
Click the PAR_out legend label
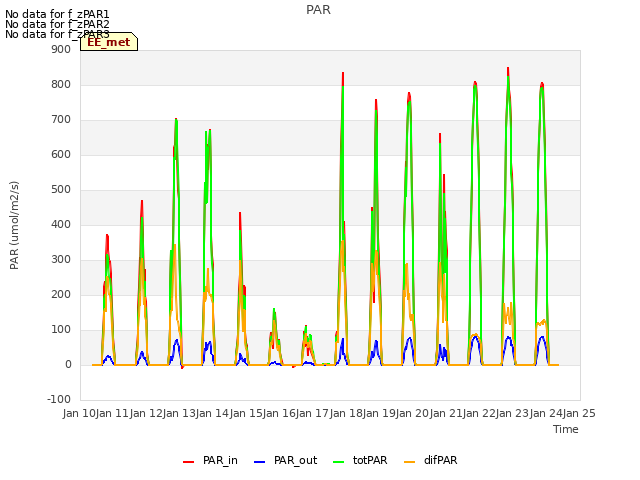[296, 460]
